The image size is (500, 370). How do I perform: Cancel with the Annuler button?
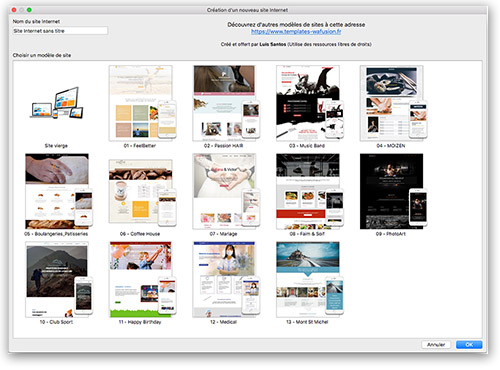point(436,345)
